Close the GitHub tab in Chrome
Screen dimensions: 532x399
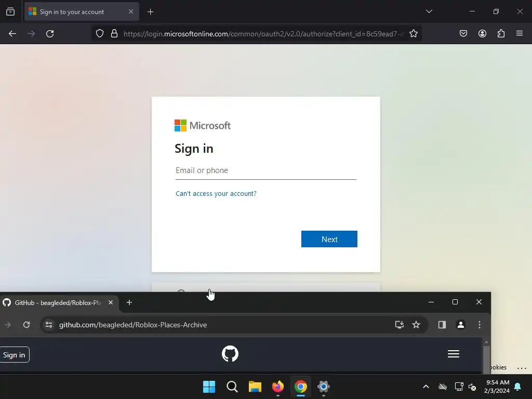pyautogui.click(x=111, y=302)
